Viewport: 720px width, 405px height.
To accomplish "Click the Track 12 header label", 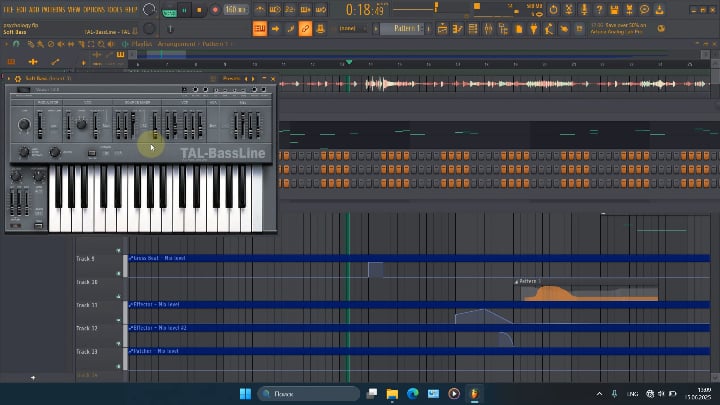I will (87, 328).
